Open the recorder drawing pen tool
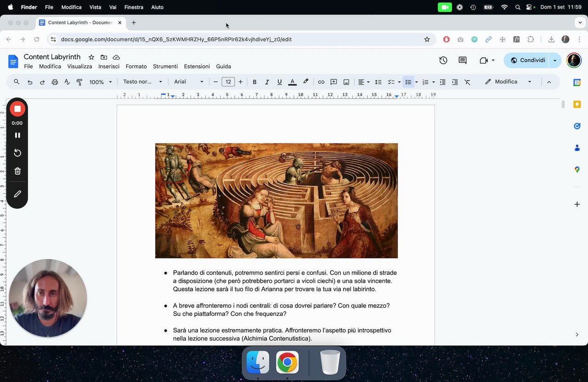This screenshot has height=382, width=588. click(x=17, y=194)
